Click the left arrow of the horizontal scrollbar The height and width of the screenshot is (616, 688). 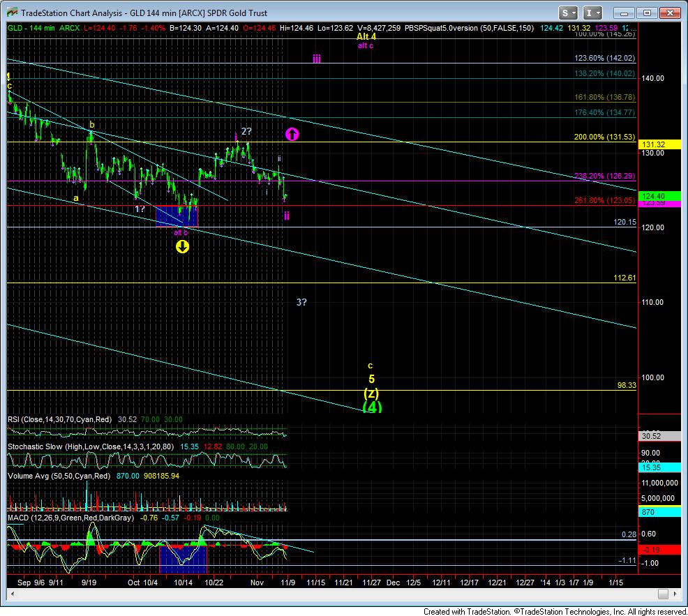coord(13,594)
